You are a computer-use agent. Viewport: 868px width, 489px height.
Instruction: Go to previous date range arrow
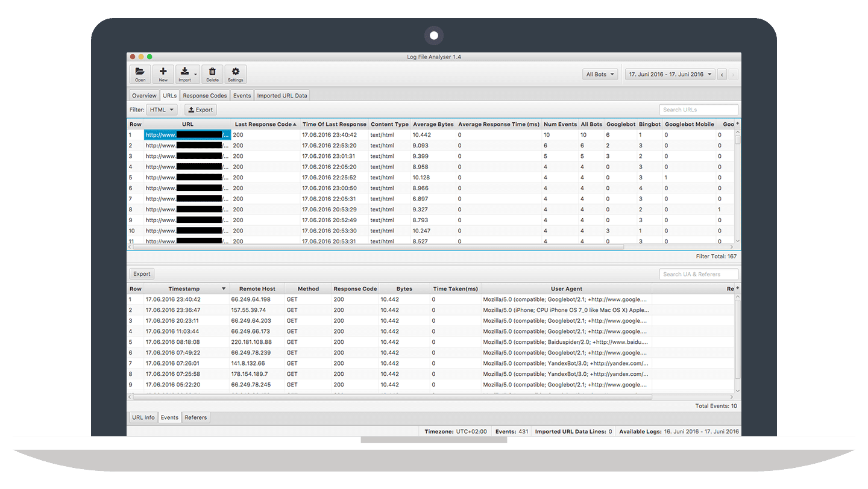click(723, 75)
